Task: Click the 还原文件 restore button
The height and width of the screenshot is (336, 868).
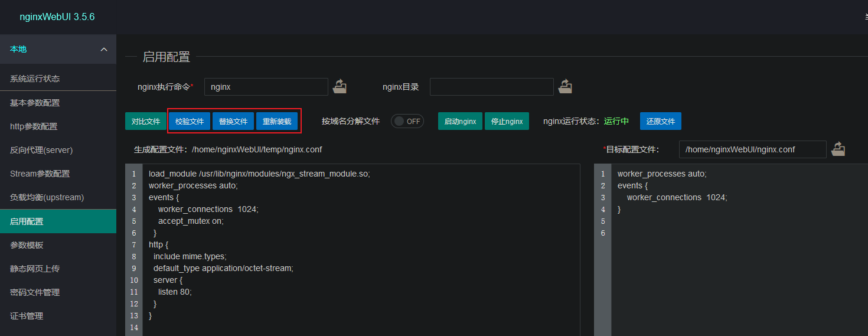Action: pyautogui.click(x=660, y=121)
